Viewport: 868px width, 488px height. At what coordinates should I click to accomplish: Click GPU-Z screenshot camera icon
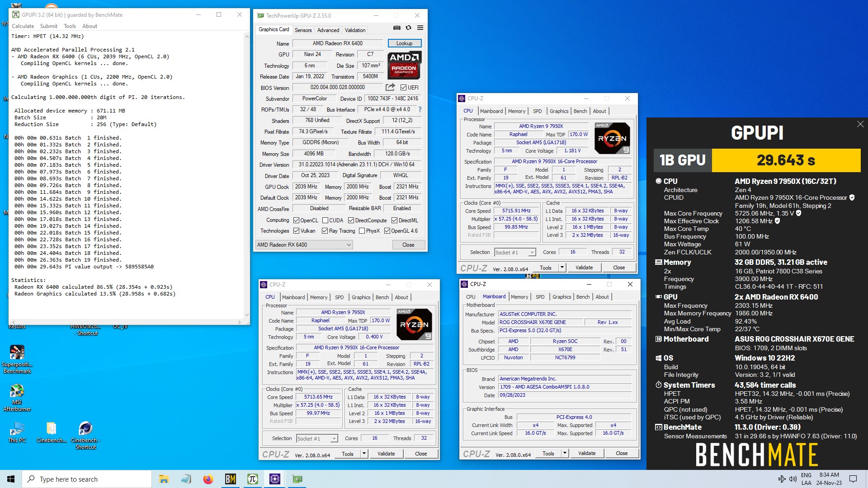(397, 28)
